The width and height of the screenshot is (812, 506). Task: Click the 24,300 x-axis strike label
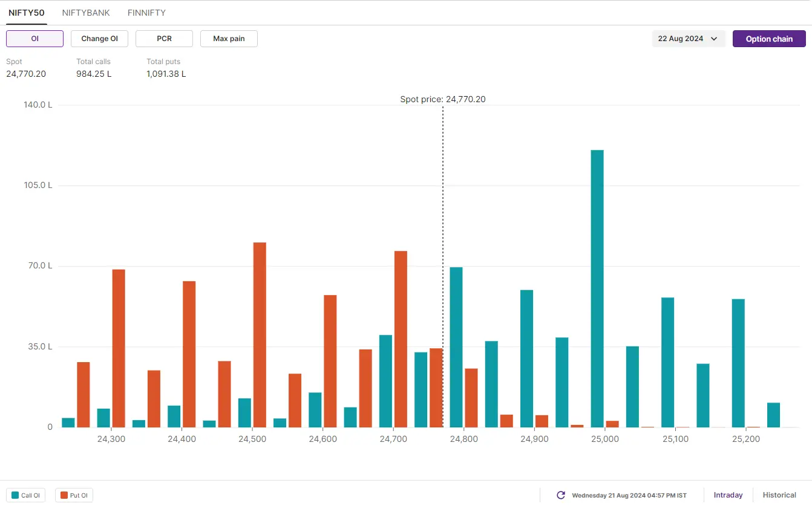click(111, 439)
